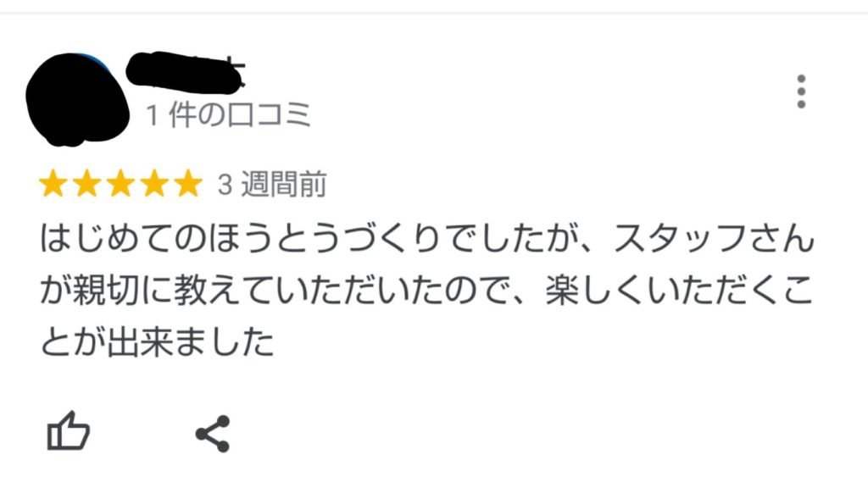Screen dimensions: 868x488
Task: Click the last line とが出来ました
Action: 157,342
